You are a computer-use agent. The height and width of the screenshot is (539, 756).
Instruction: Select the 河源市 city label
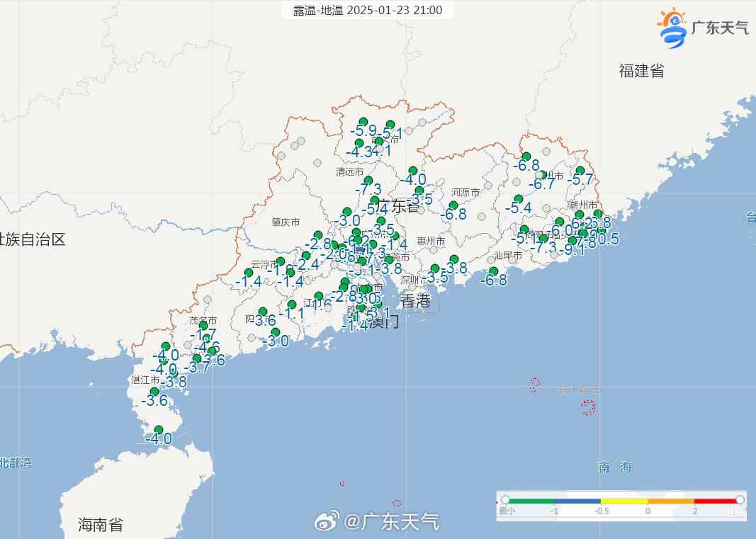[x=466, y=193]
